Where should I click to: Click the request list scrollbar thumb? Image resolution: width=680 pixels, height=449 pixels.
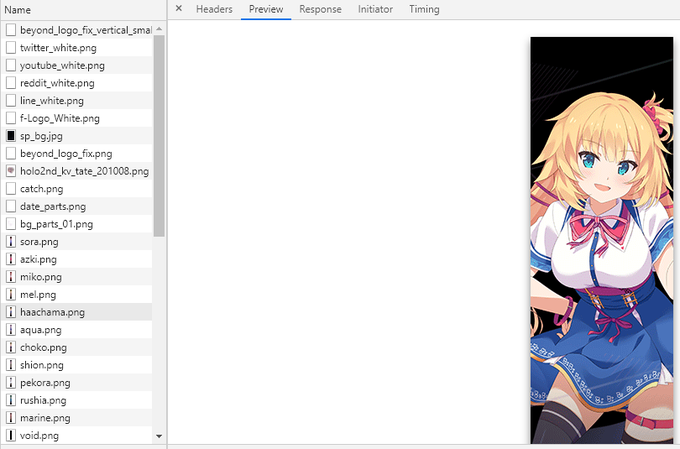pos(159,136)
